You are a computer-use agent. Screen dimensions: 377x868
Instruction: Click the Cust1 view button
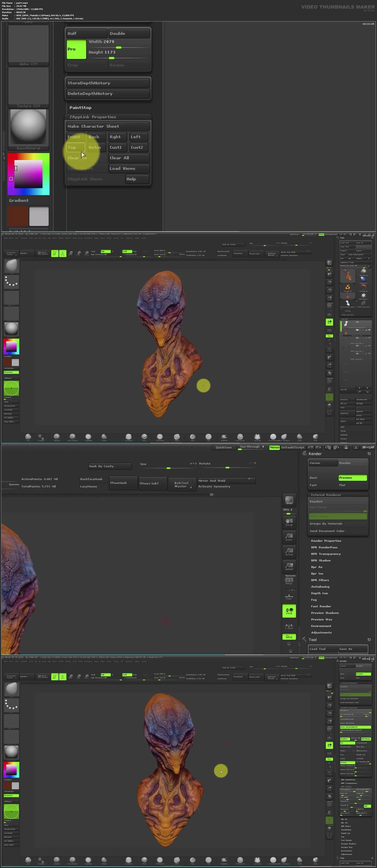[x=118, y=147]
